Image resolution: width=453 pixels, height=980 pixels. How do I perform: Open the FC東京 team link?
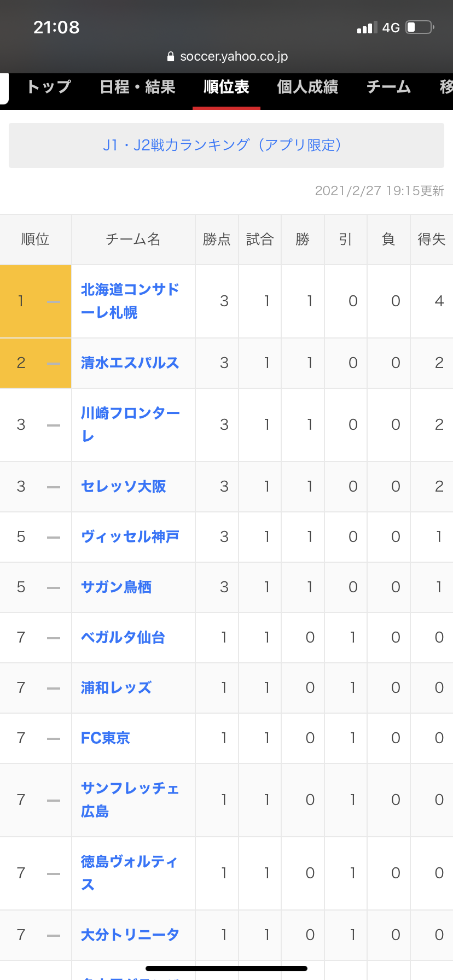click(x=106, y=738)
